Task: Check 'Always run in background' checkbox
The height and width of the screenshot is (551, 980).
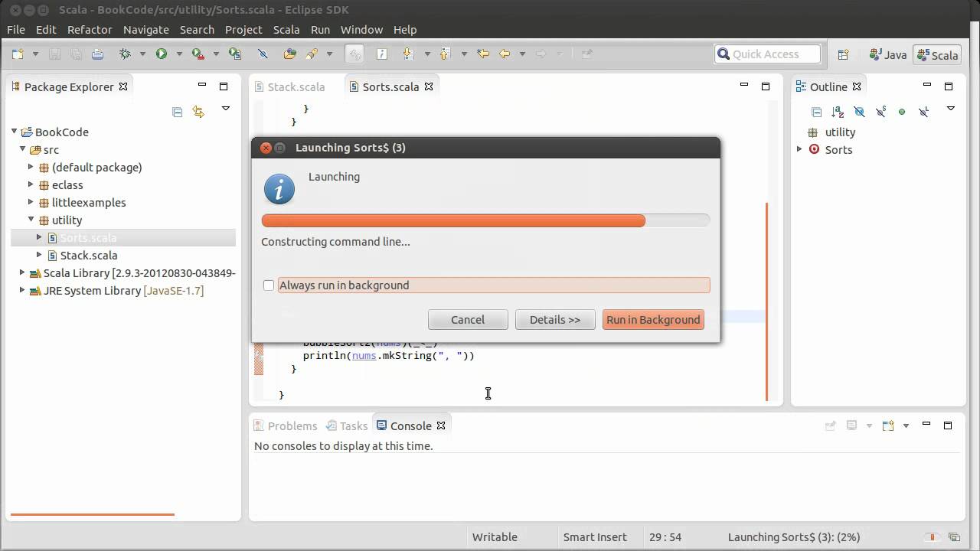Action: pyautogui.click(x=269, y=285)
